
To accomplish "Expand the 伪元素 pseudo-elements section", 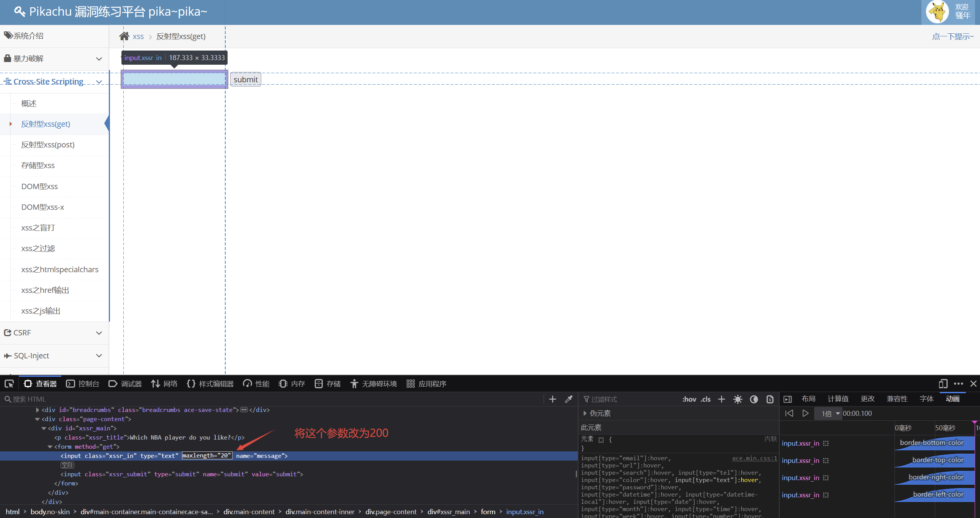I will click(x=585, y=413).
